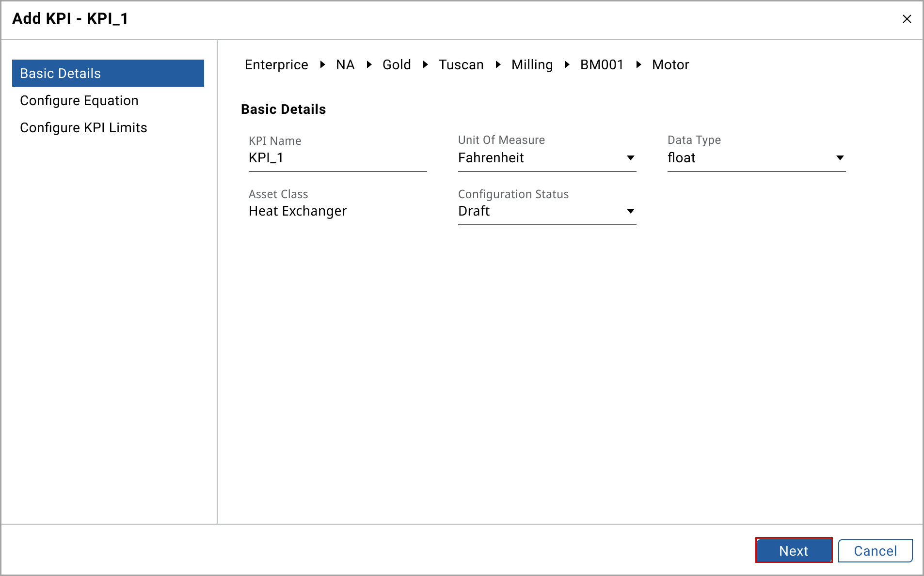The height and width of the screenshot is (576, 924).
Task: Select Gold in the breadcrumb path
Action: 397,64
